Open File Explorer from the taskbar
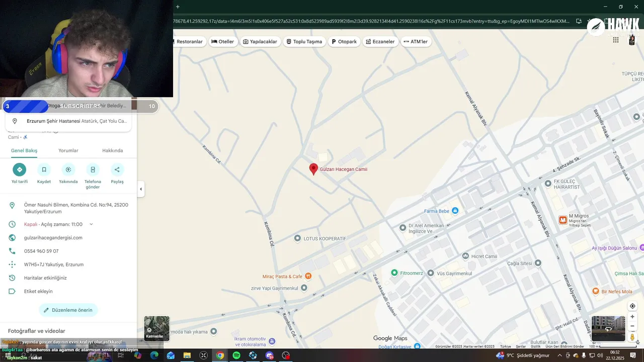The height and width of the screenshot is (362, 644). [187, 355]
